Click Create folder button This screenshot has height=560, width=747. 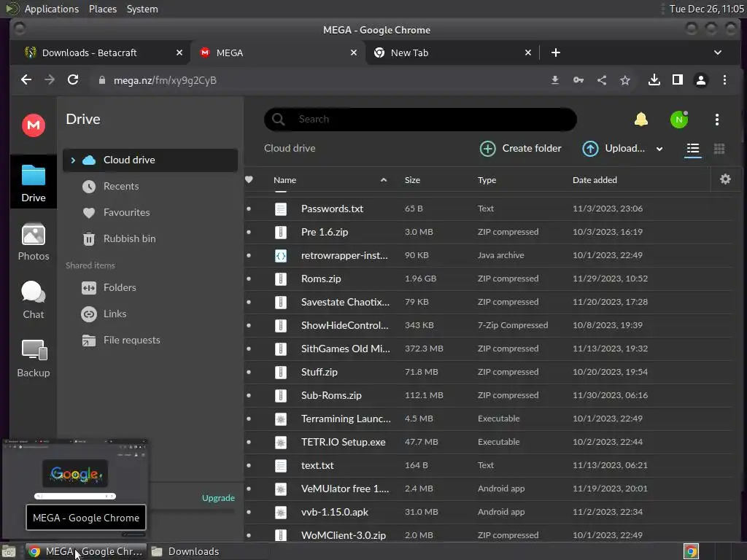[520, 149]
